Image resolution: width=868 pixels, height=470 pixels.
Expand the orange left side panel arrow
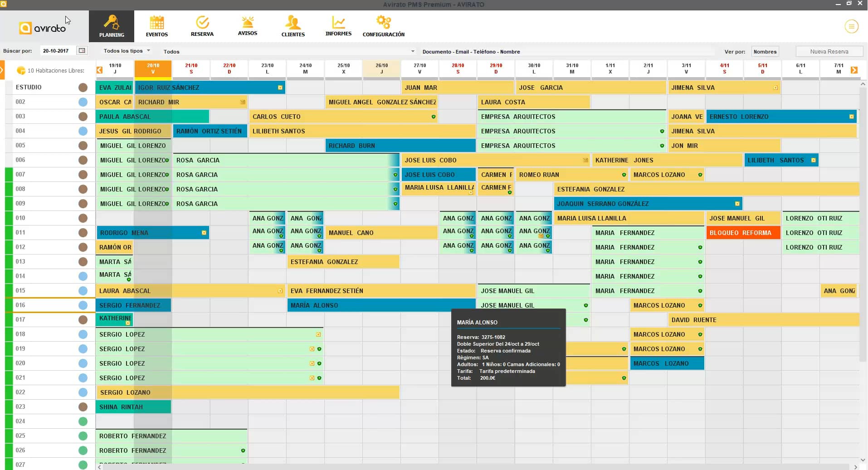[2, 70]
